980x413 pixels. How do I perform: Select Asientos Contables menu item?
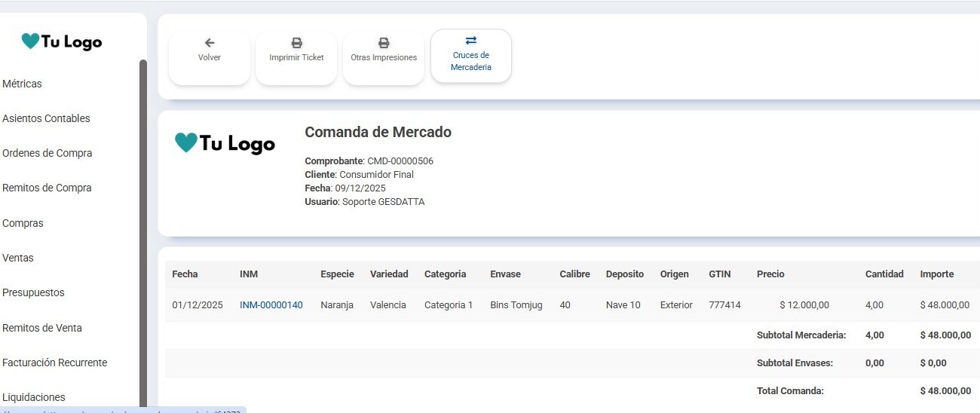[x=46, y=118]
